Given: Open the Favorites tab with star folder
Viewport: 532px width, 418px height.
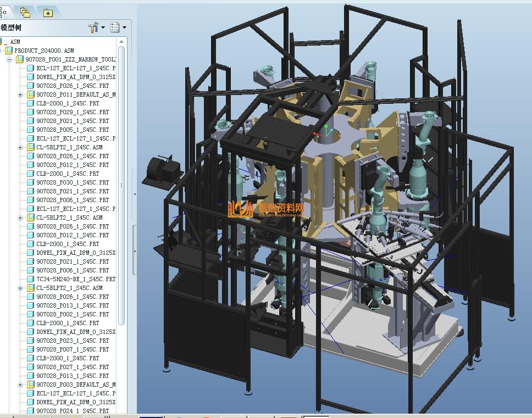Looking at the screenshot, I should [x=48, y=12].
